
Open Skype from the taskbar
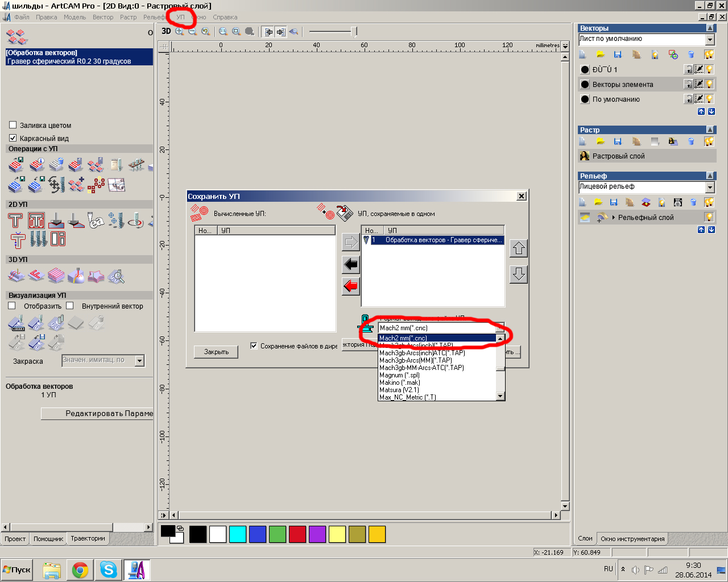(108, 569)
